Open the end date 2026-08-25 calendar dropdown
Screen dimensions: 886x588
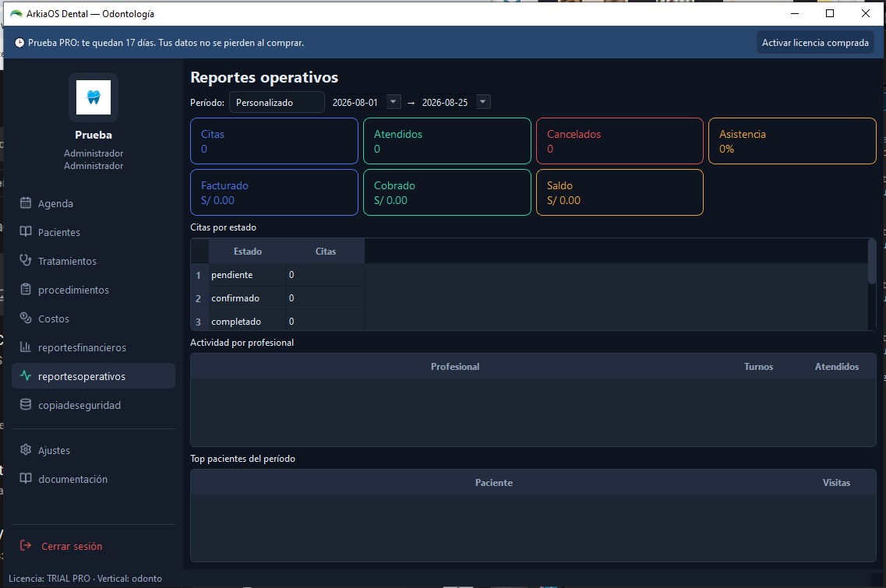[482, 102]
